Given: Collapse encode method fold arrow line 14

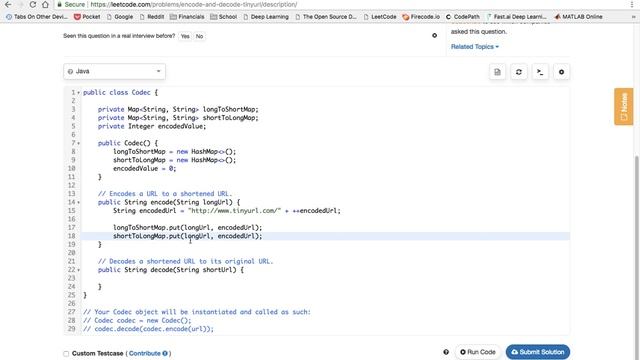Looking at the screenshot, I should point(78,202).
